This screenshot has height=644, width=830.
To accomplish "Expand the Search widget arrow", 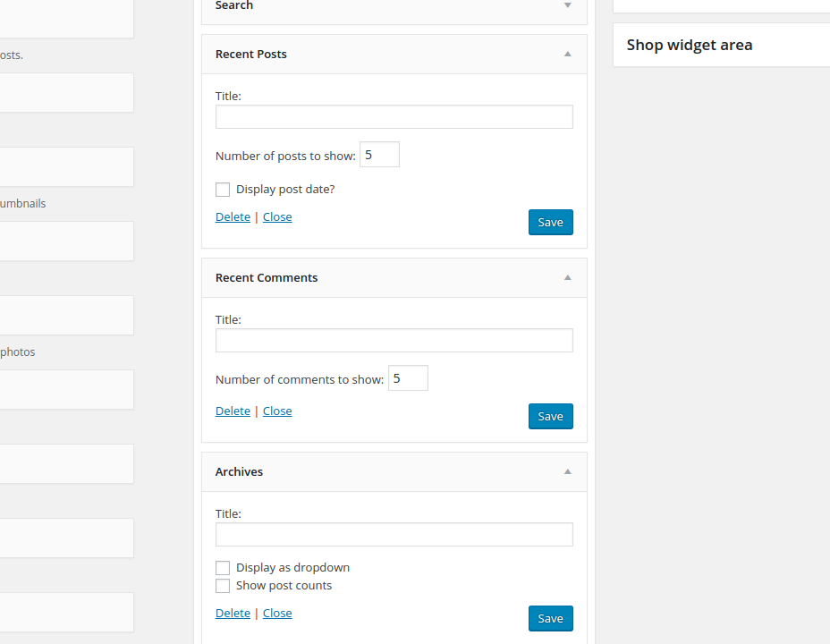I will pyautogui.click(x=567, y=5).
